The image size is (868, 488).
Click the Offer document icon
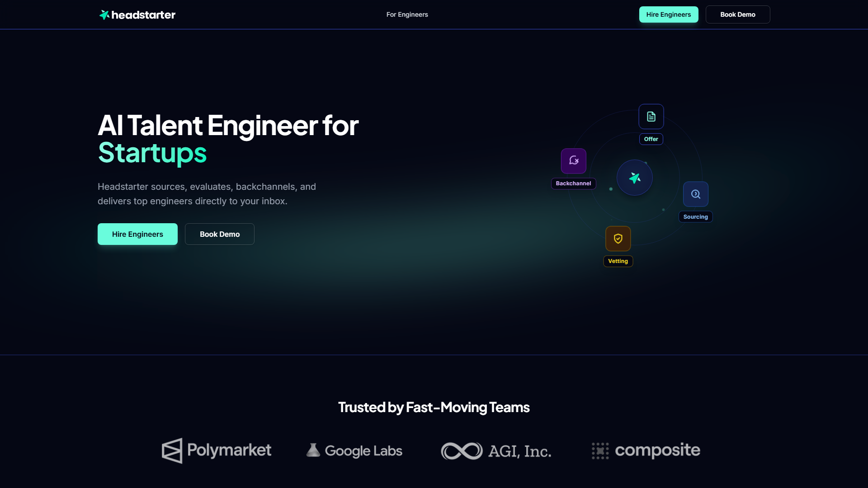[651, 117]
